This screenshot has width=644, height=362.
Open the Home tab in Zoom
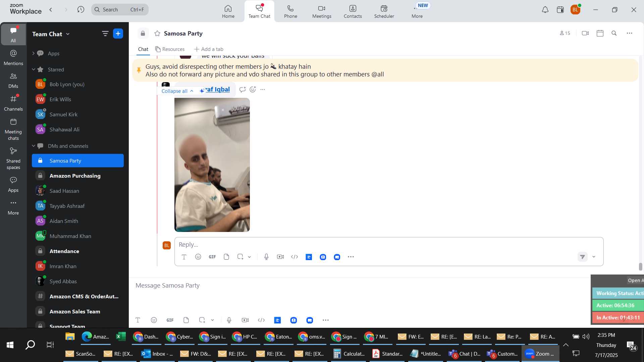(x=228, y=11)
